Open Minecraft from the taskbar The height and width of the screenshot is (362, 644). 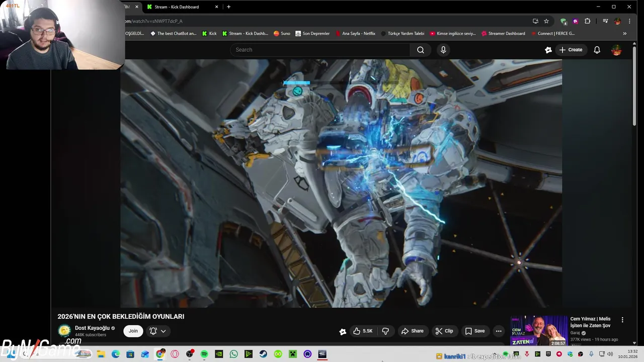pyautogui.click(x=293, y=354)
